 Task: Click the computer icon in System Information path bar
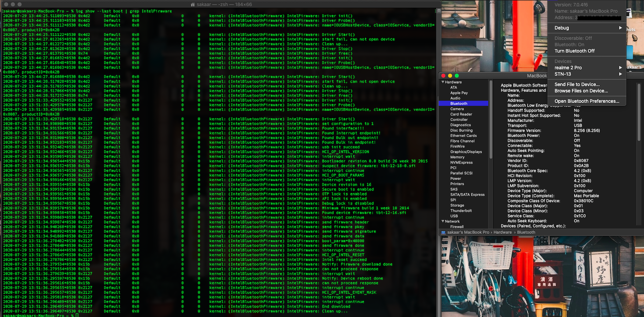(x=444, y=232)
